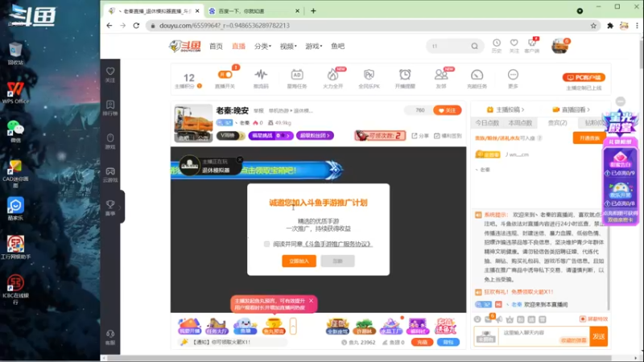Click the orange 发送 send button

click(598, 336)
